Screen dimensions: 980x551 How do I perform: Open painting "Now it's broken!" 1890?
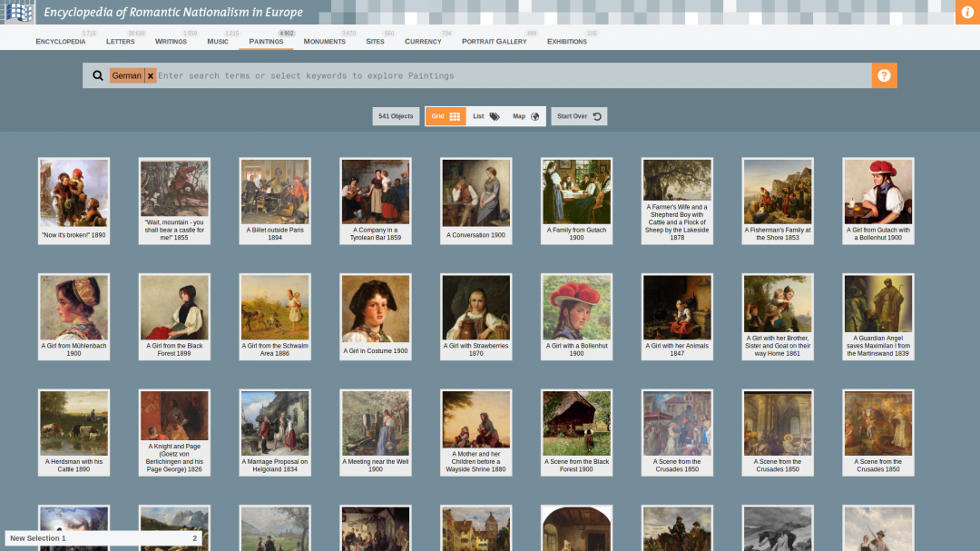coord(73,201)
